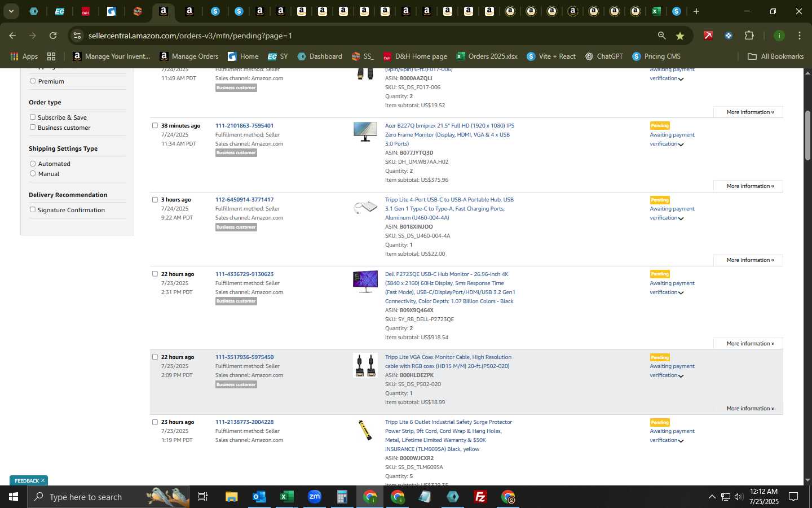This screenshot has width=812, height=508.
Task: Open order ID 111-2101863-7595401 link
Action: (244, 125)
